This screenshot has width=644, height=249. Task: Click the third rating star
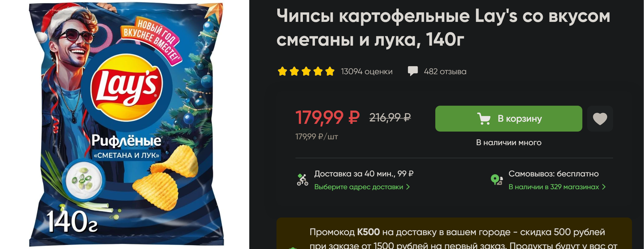pos(306,71)
